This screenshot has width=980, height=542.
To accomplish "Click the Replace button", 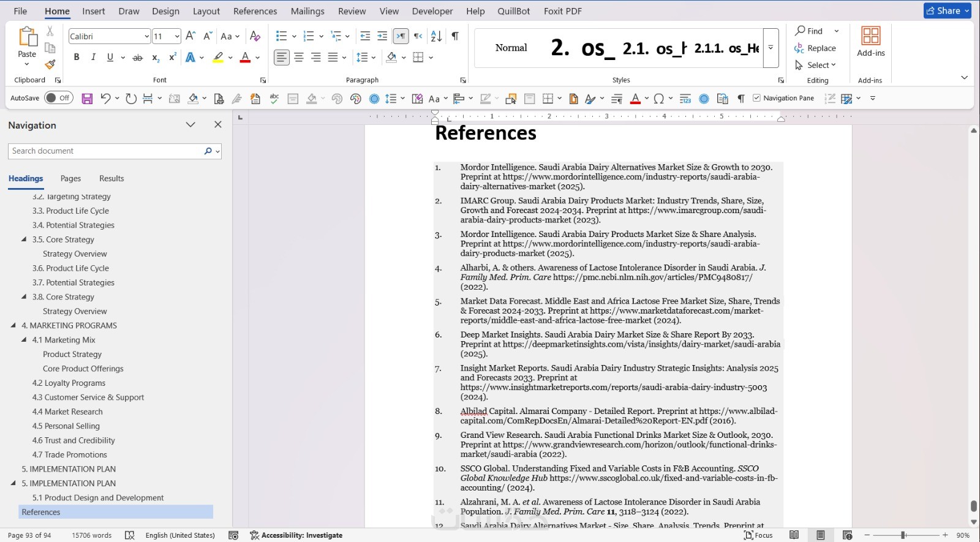I will click(815, 48).
